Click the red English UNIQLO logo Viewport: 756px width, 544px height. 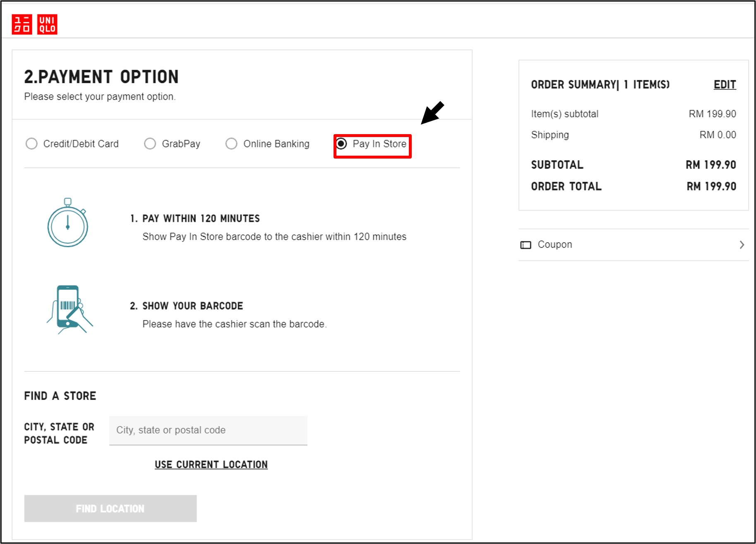[47, 24]
